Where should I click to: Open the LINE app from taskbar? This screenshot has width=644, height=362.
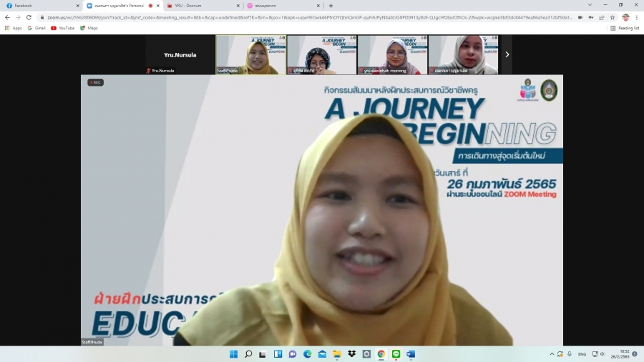pos(396,354)
